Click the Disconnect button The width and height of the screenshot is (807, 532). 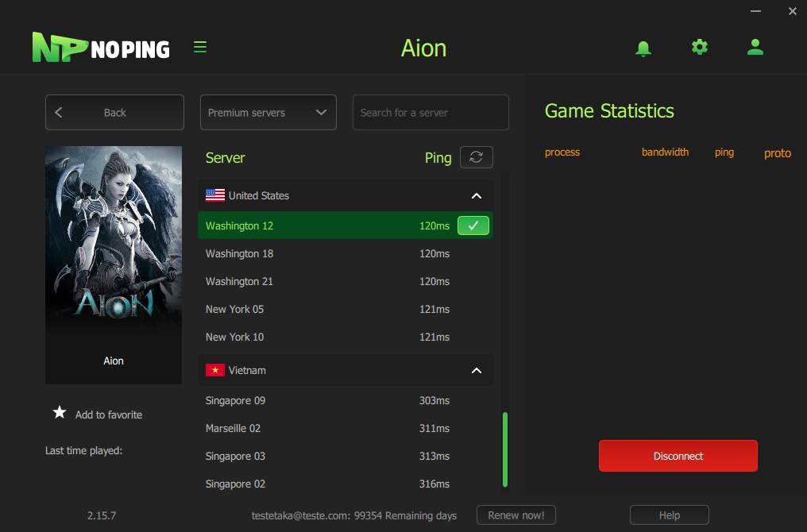click(x=678, y=456)
